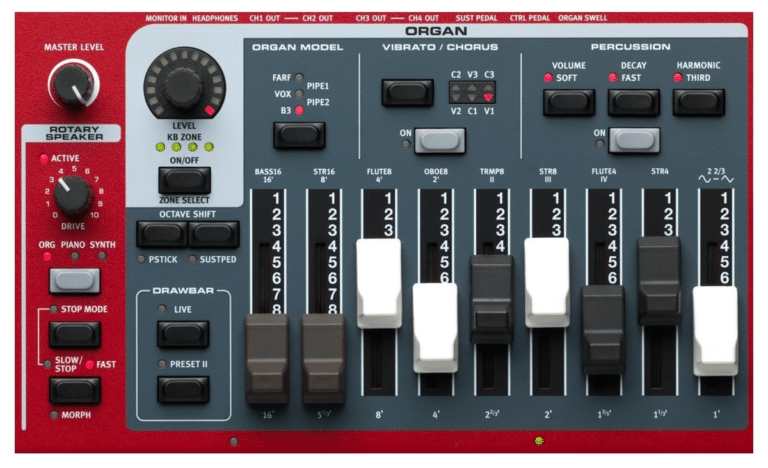Click the PIPE2 organ model label

[x=318, y=102]
